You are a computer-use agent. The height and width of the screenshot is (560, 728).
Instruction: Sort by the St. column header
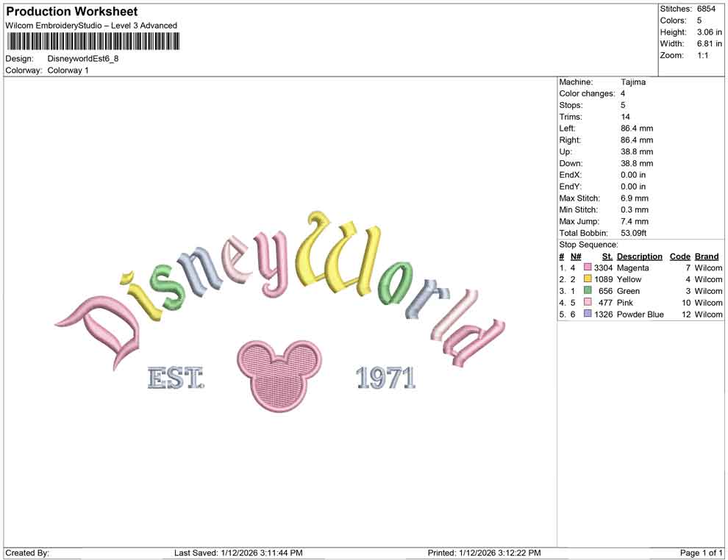[x=607, y=256]
